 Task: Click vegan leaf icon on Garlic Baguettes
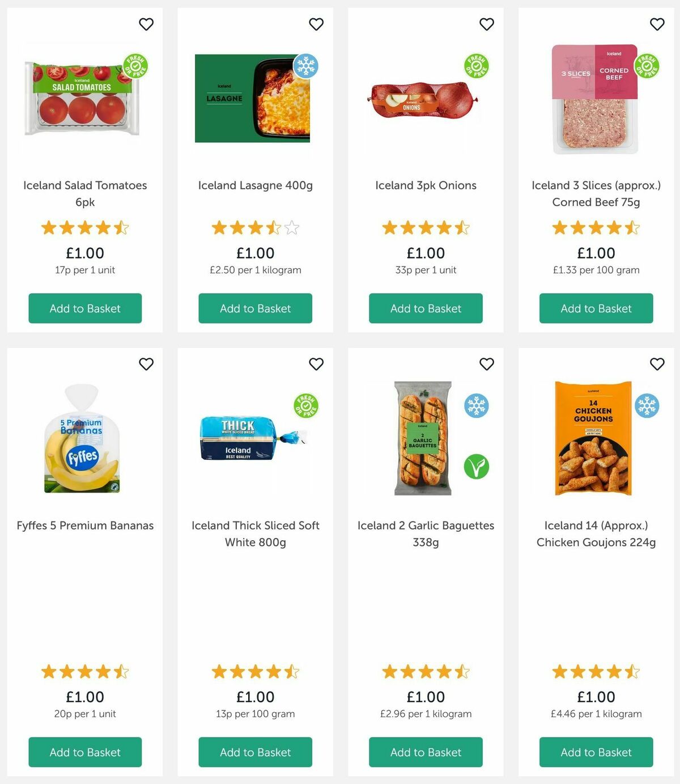tap(477, 467)
